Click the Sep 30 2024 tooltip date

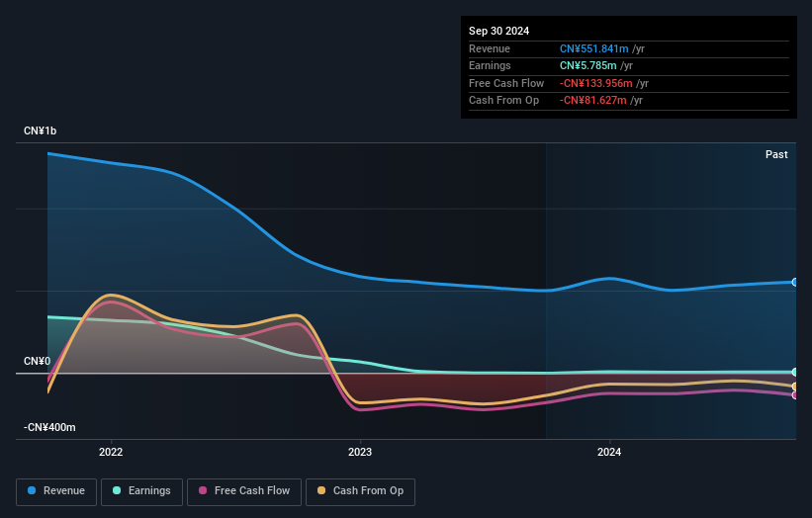tap(498, 31)
